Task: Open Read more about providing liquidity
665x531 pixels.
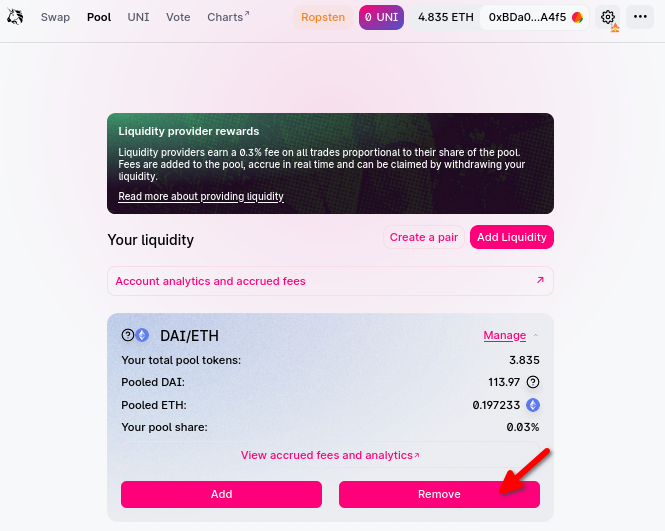Action: click(201, 197)
